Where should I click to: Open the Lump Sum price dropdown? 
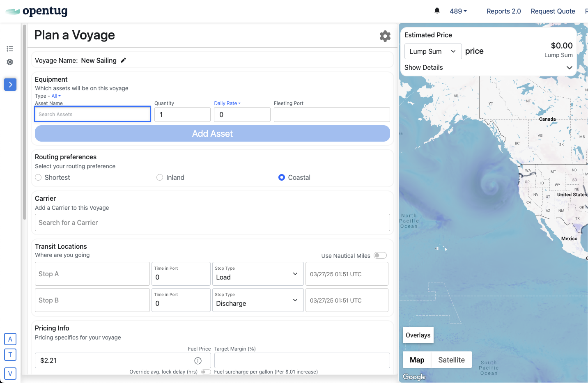tap(433, 51)
